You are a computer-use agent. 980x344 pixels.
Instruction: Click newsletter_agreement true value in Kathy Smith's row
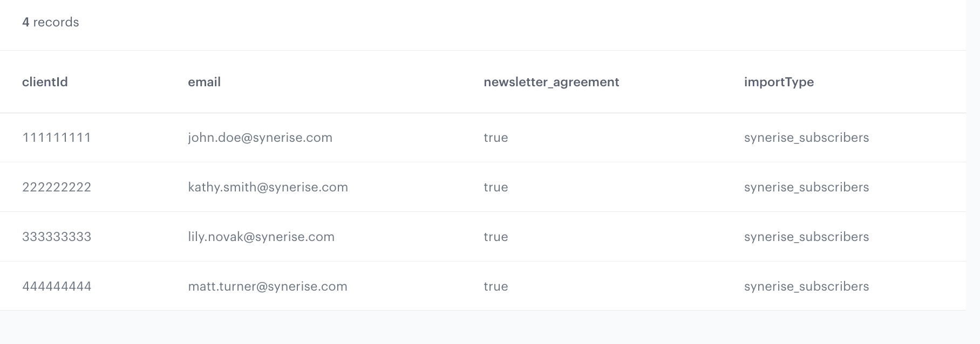click(x=496, y=187)
